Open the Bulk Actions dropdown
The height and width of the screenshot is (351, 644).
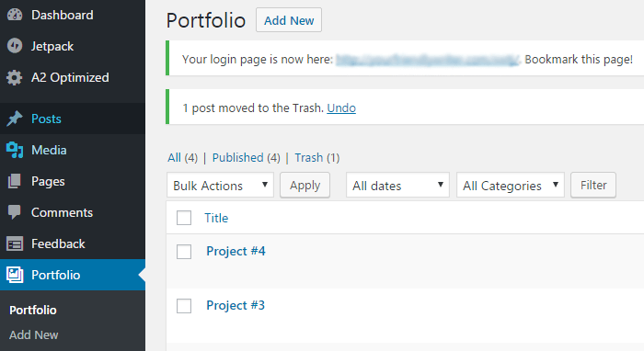pos(220,186)
